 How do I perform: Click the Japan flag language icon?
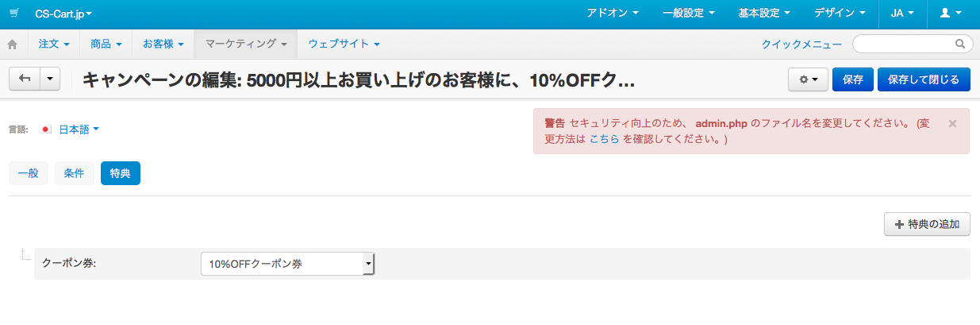coord(45,130)
